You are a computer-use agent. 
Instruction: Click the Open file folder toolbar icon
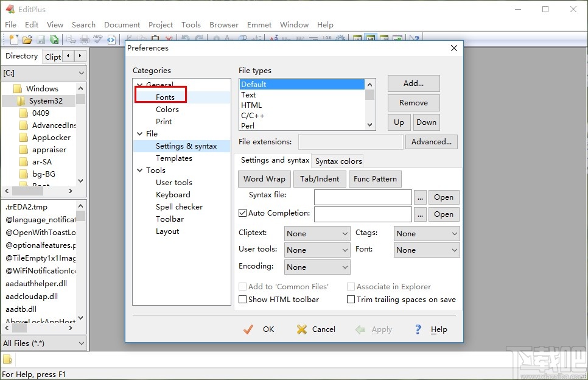27,39
